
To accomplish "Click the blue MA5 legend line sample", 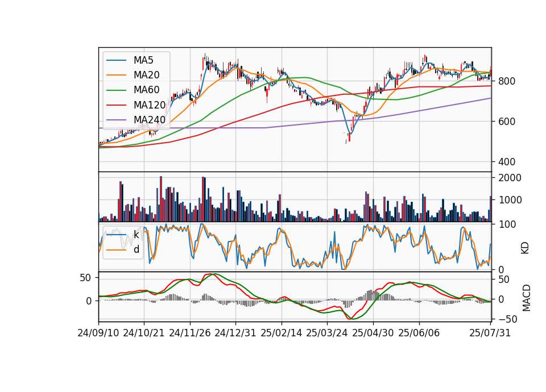I will tap(116, 60).
